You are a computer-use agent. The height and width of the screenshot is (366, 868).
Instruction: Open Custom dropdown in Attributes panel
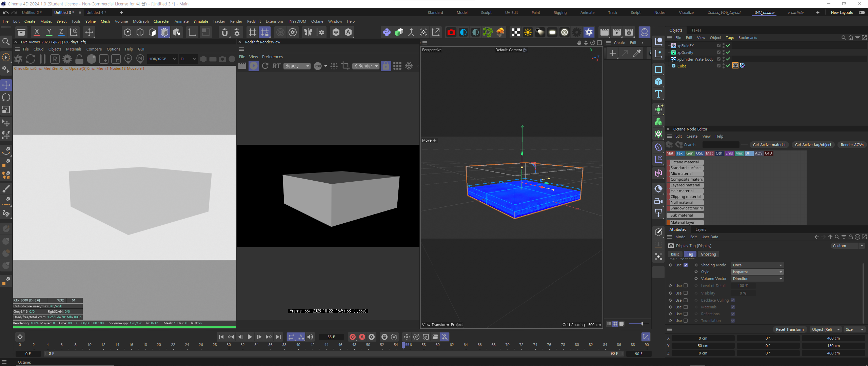[x=848, y=246]
